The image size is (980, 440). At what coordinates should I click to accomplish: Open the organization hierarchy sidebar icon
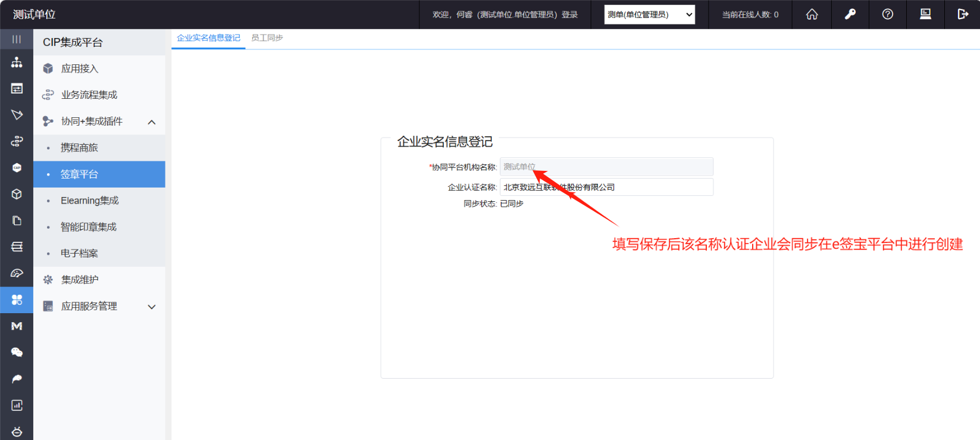click(17, 62)
